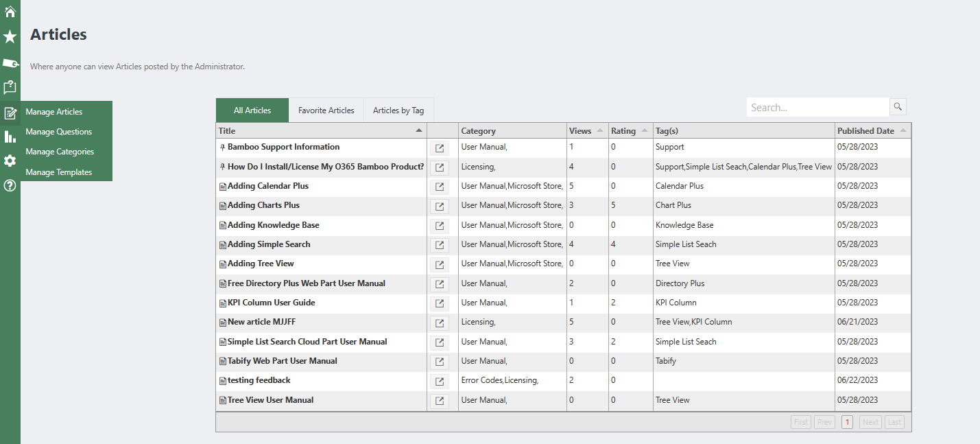Switch to the Favorite Articles tab

(326, 110)
